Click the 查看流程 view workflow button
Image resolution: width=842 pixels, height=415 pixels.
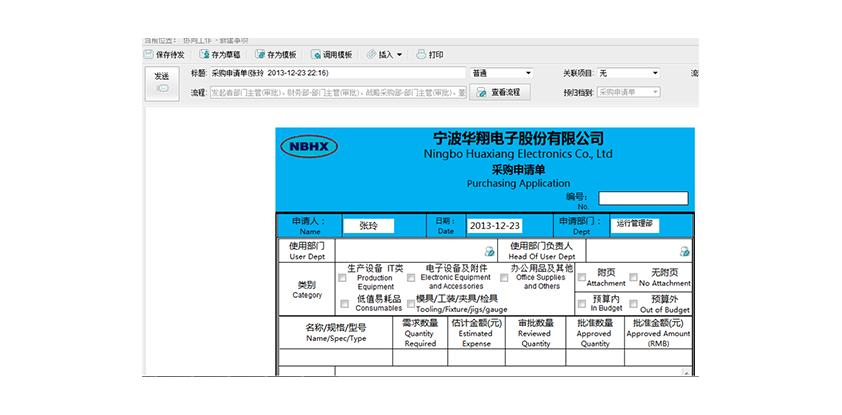point(500,92)
